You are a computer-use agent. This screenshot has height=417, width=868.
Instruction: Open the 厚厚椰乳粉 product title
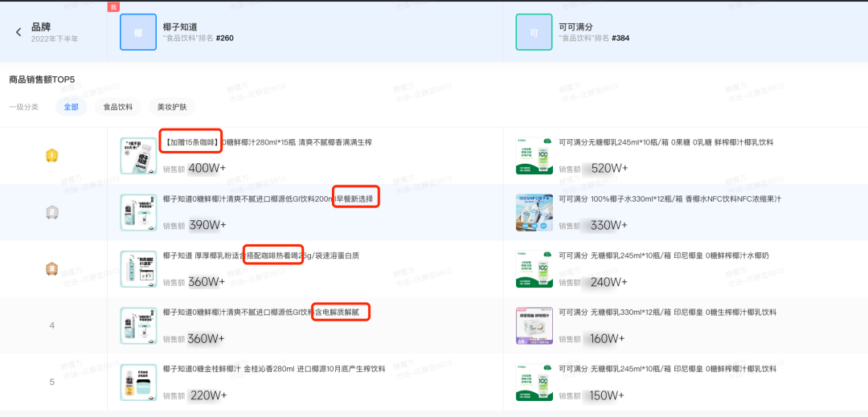261,256
